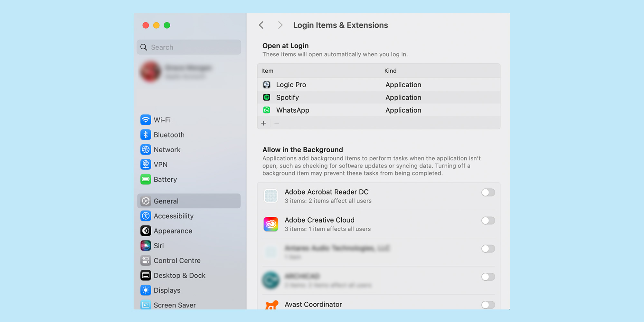Open the Siri icon in sidebar
The height and width of the screenshot is (322, 644).
tap(146, 245)
